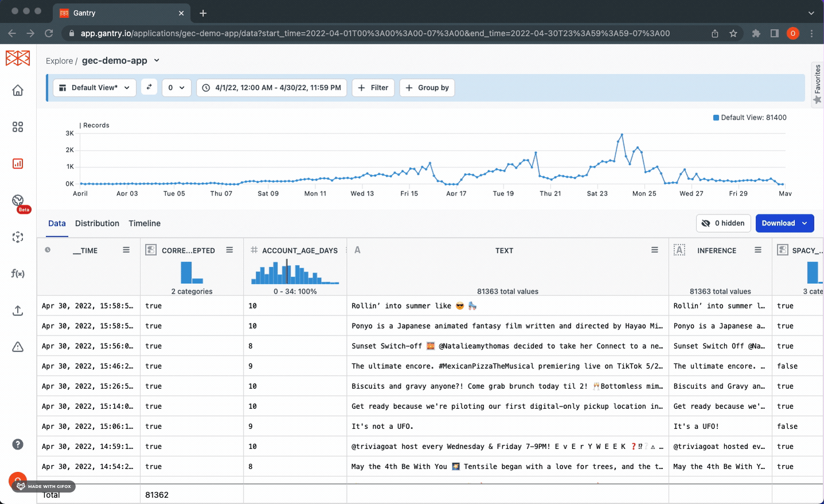Open the Beta globe sidebar icon
The width and height of the screenshot is (824, 504).
click(x=18, y=200)
